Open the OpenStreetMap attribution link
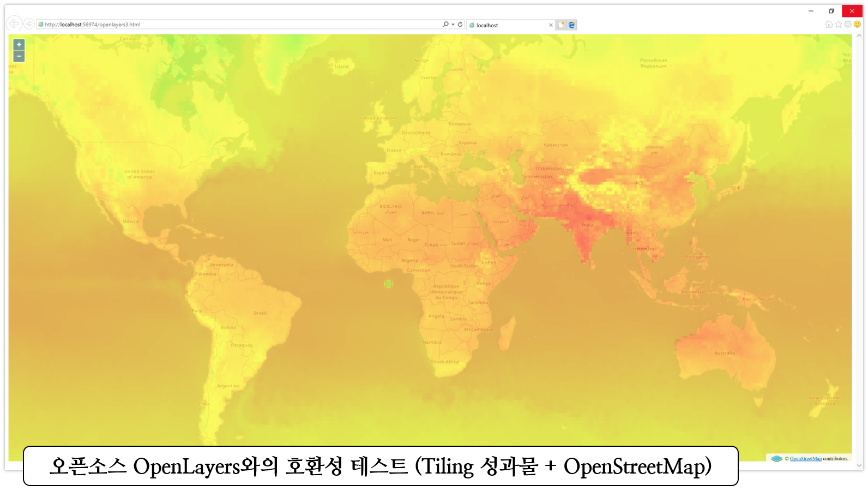This screenshot has width=868, height=491. point(805,459)
